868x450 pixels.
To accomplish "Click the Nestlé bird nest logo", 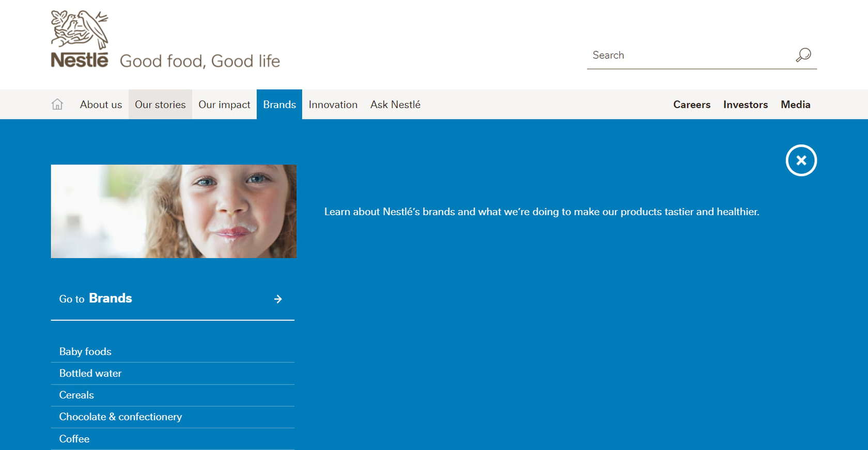I will click(x=80, y=39).
